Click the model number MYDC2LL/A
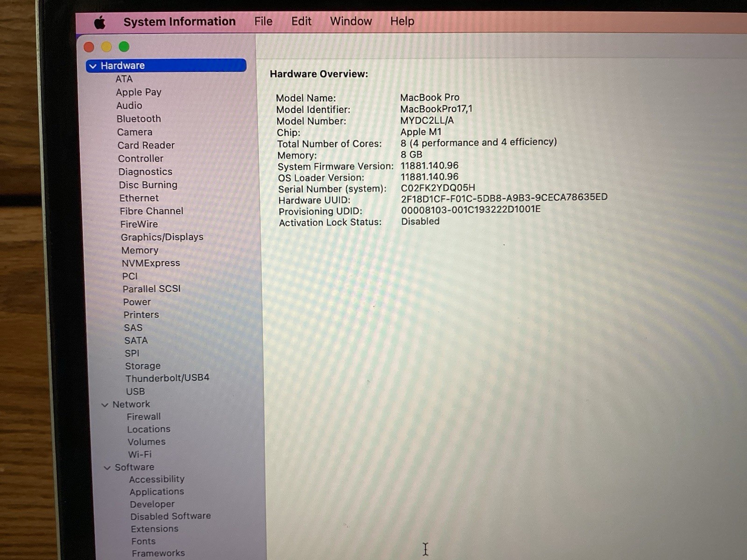This screenshot has height=560, width=747. (427, 120)
